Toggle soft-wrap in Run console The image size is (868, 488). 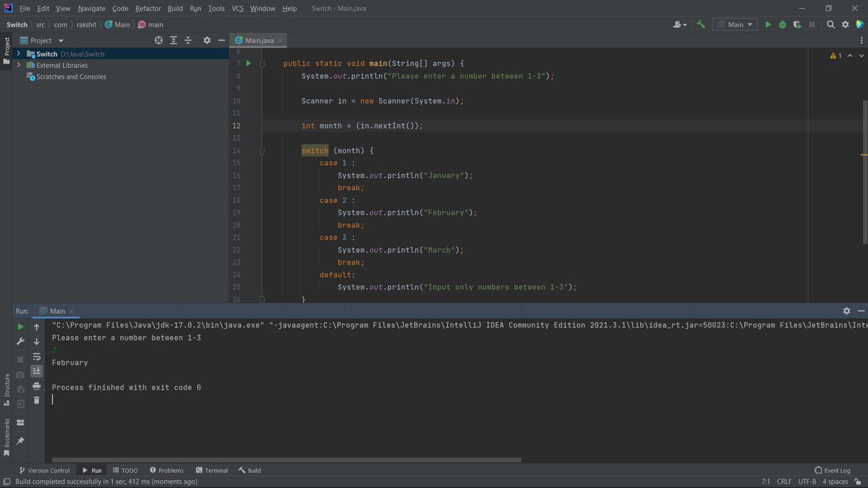36,356
